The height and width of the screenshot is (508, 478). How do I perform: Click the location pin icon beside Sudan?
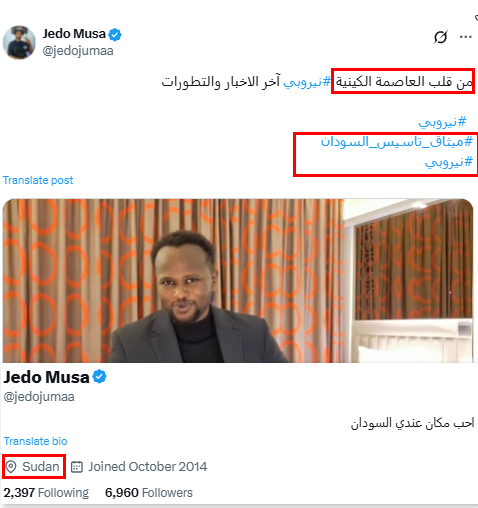click(x=11, y=467)
